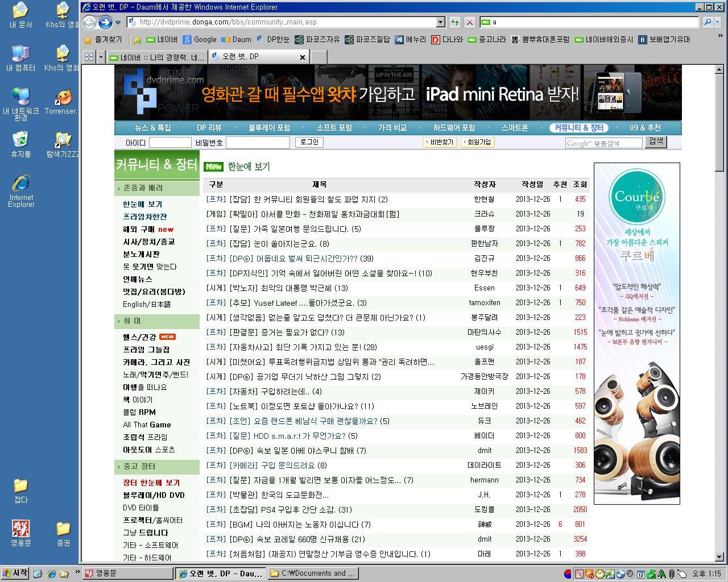
Task: Click the Show Desktop quick launch icon
Action: [x=38, y=573]
